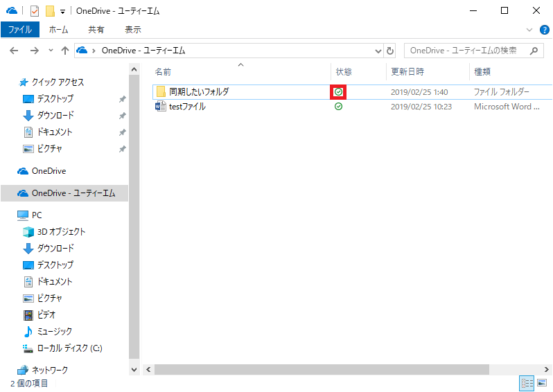
Task: Click sync status icon for testファイル
Action: click(338, 107)
